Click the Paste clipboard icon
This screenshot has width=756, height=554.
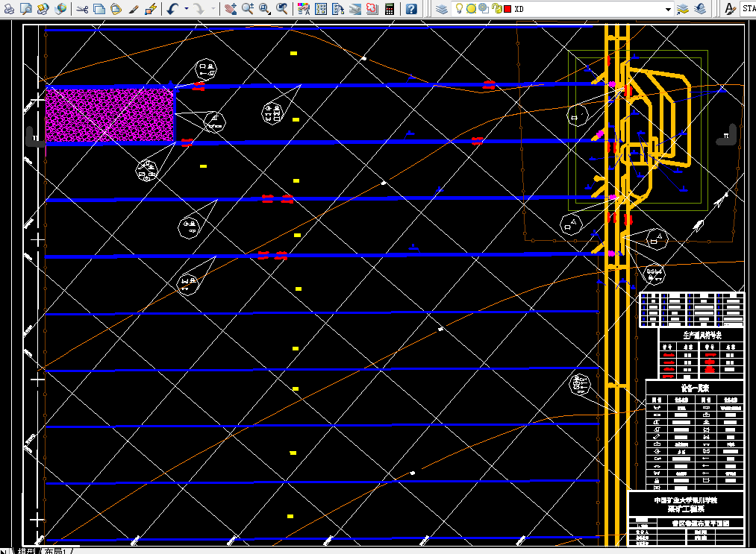116,8
